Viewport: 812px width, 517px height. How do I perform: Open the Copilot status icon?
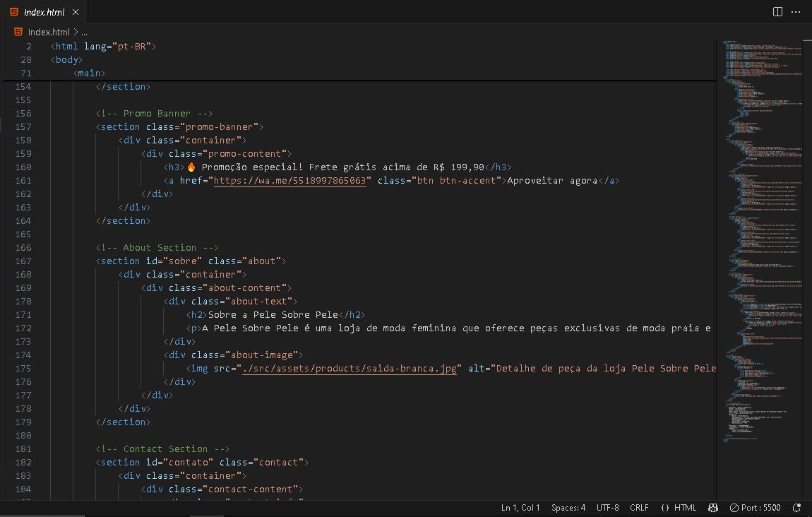point(713,508)
